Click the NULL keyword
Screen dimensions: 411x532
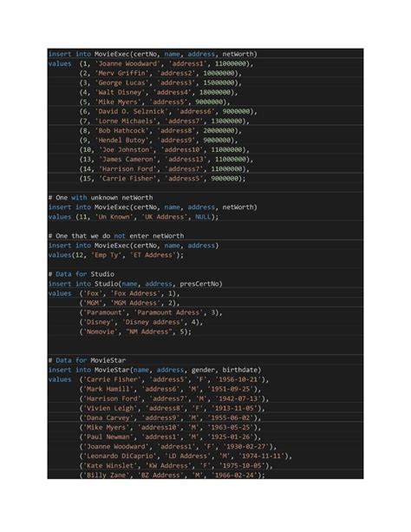(203, 217)
